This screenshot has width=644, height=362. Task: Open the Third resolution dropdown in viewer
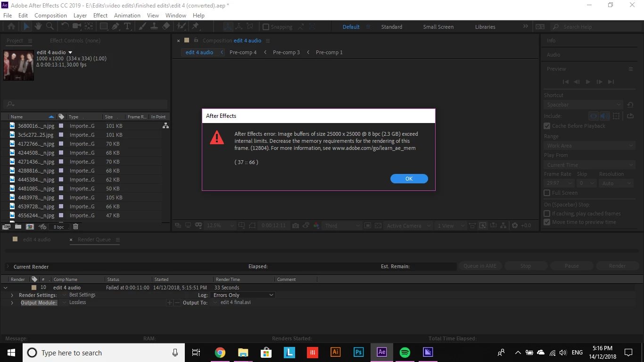coord(342,226)
